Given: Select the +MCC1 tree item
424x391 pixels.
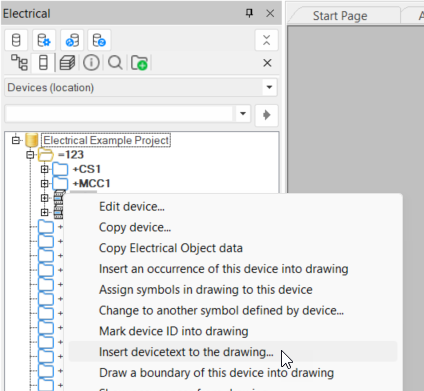Looking at the screenshot, I should click(92, 183).
